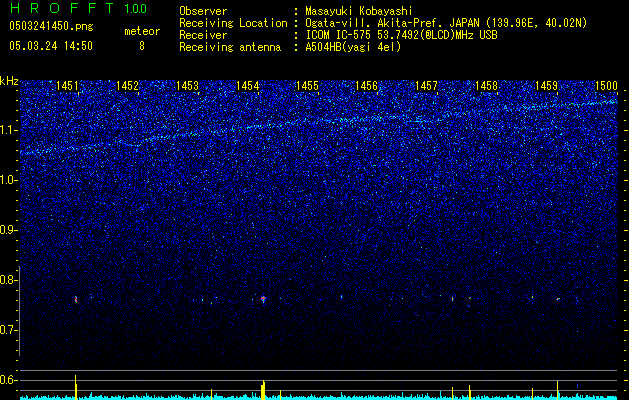
Task: Click the 1459 time axis label
Action: tap(546, 85)
